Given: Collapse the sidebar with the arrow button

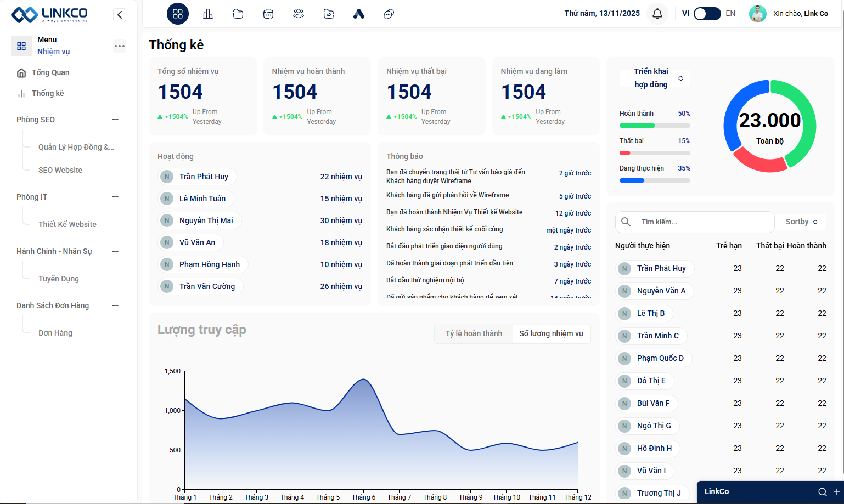Looking at the screenshot, I should [120, 15].
